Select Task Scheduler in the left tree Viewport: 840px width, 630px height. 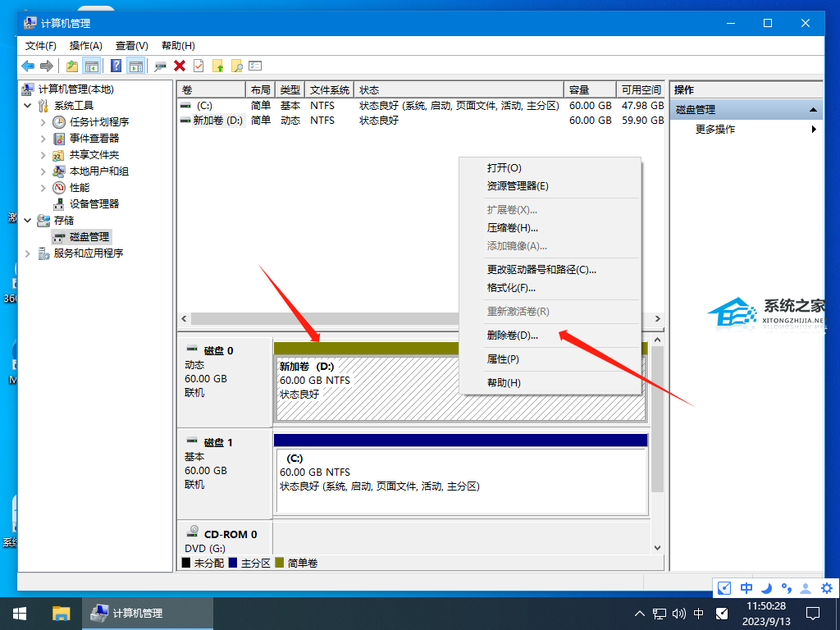tap(98, 121)
